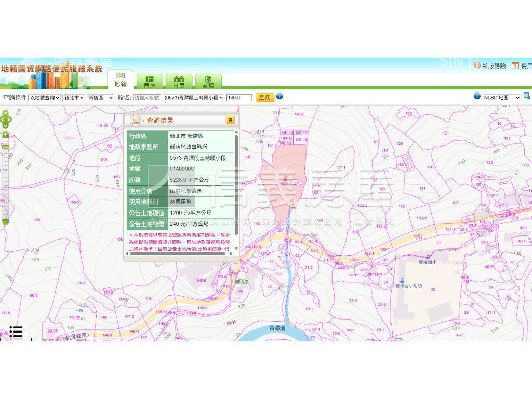This screenshot has height=399, width=532.
Task: Open the query condition dropdown 以地號查詢
Action: [45, 98]
